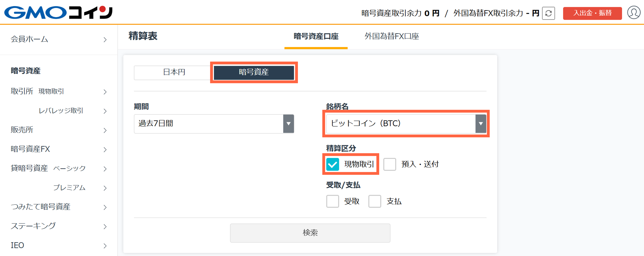Click the 入出金・振替 button
The width and height of the screenshot is (644, 256).
point(592,13)
